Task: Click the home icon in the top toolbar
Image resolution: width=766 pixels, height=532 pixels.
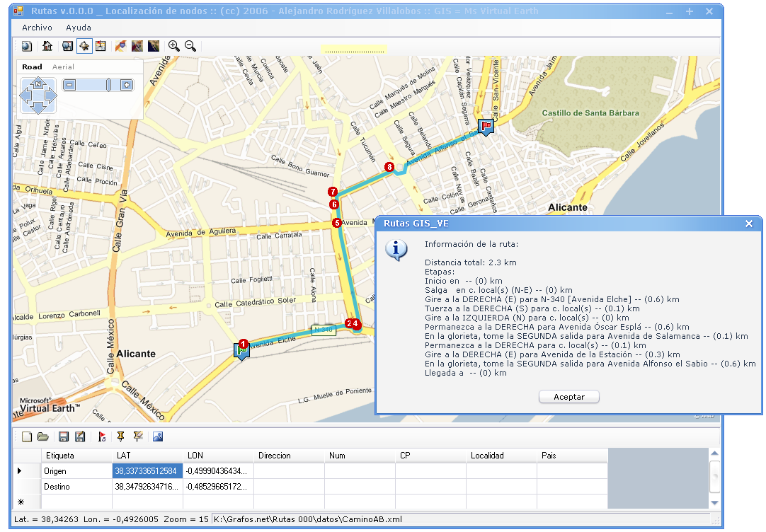Action: pyautogui.click(x=47, y=46)
